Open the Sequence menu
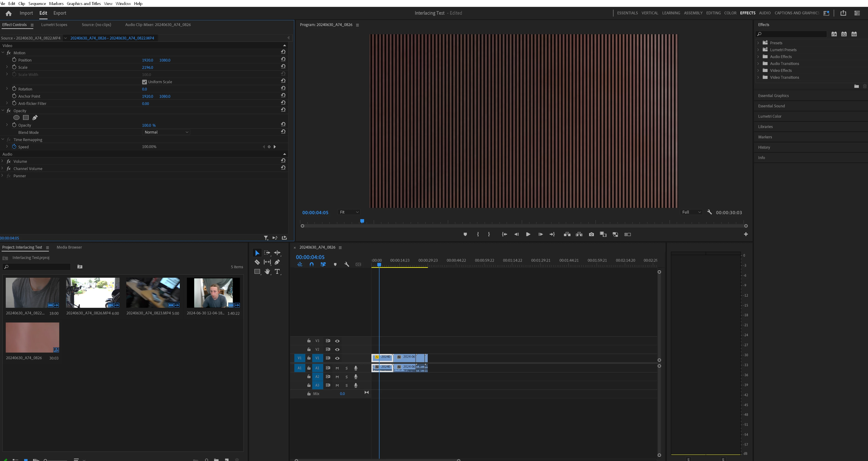 point(37,3)
